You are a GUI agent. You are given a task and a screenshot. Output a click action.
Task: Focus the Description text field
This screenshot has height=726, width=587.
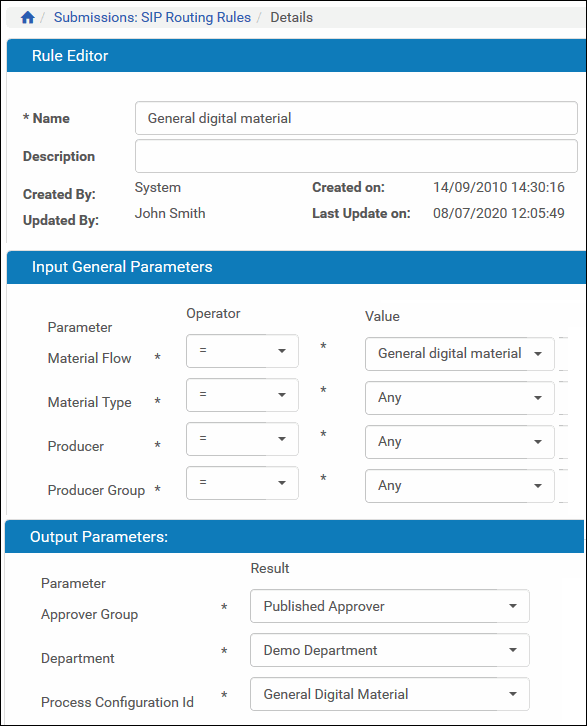[x=356, y=156]
